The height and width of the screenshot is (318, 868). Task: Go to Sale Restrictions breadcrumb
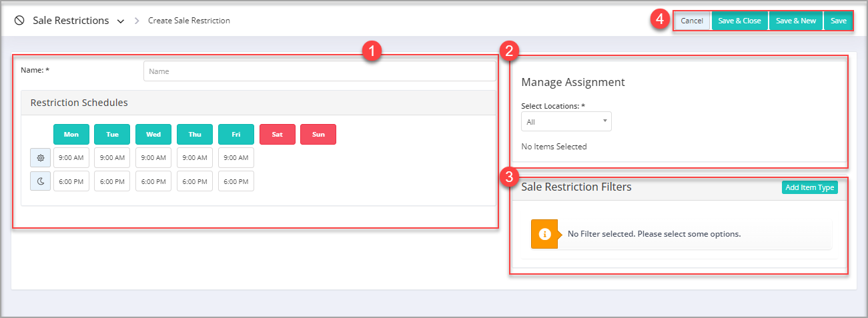71,21
